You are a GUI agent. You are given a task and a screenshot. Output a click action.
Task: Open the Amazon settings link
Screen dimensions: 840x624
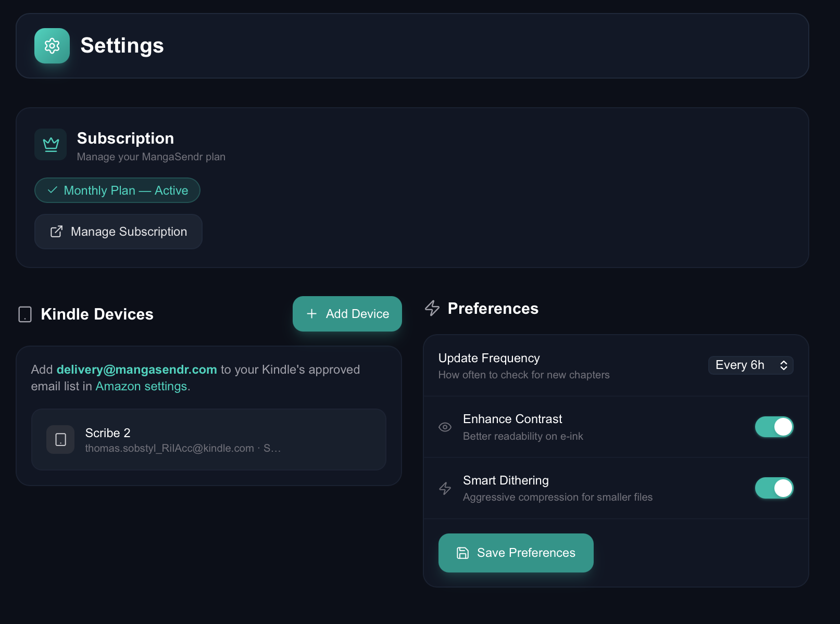(x=141, y=386)
